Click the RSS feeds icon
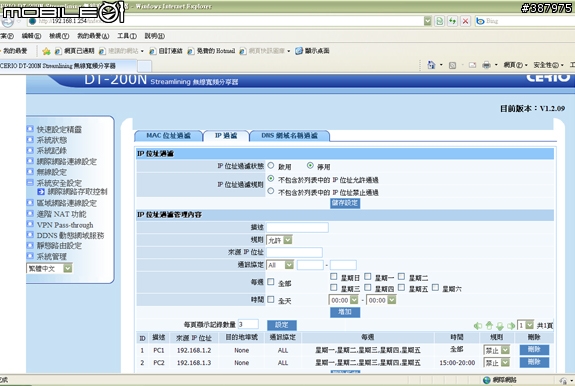The image size is (575, 386). click(x=453, y=65)
